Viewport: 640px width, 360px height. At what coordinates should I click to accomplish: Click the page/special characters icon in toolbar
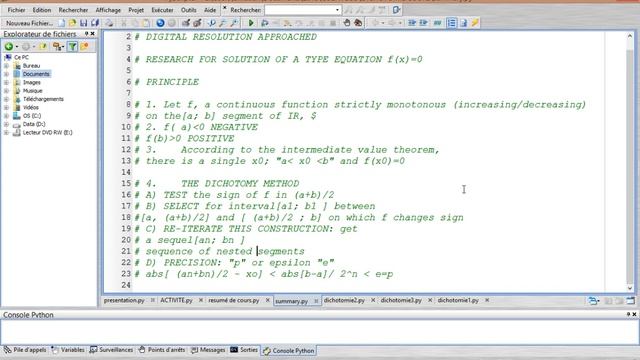click(463, 23)
